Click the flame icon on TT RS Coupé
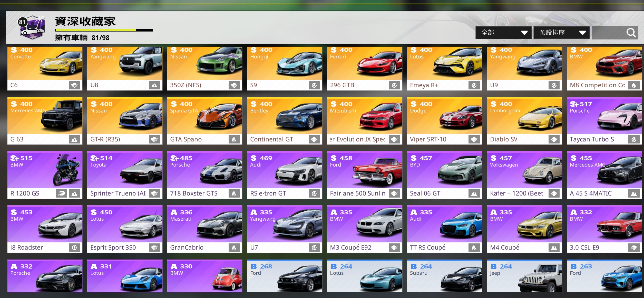Image resolution: width=644 pixels, height=298 pixels. coord(474,248)
